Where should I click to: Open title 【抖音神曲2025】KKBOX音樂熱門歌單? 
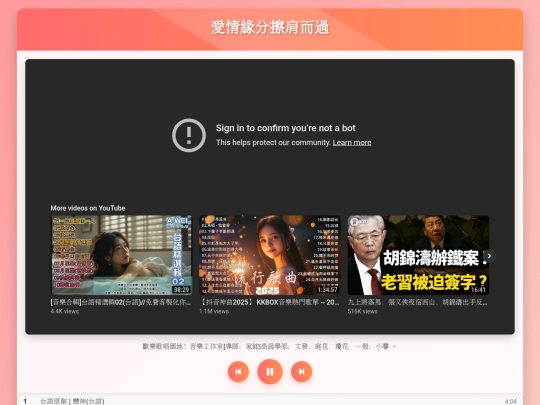click(269, 302)
